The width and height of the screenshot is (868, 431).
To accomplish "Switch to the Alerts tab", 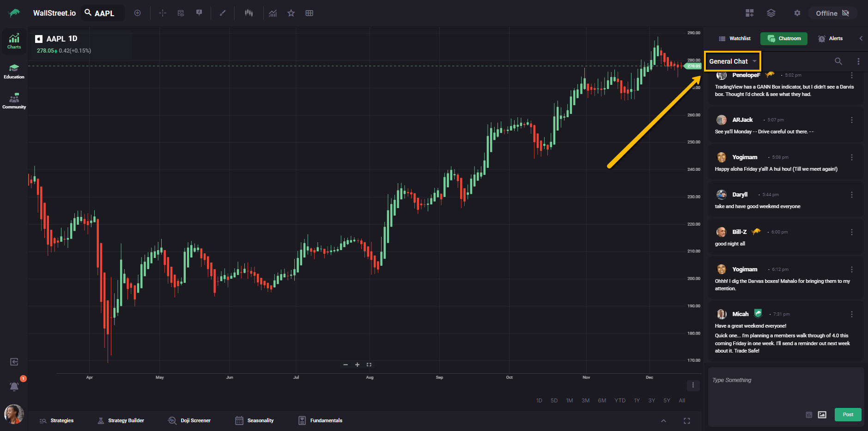I will (830, 38).
